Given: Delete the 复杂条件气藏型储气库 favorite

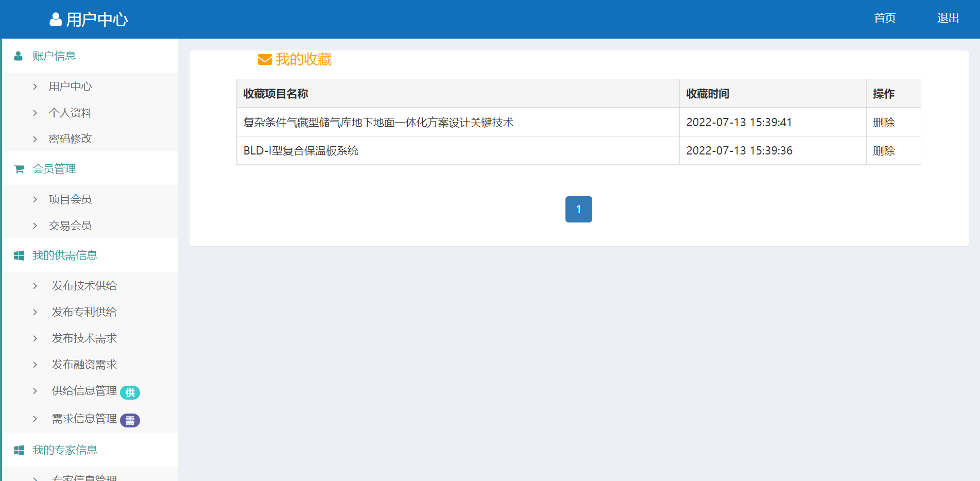Looking at the screenshot, I should (x=884, y=123).
